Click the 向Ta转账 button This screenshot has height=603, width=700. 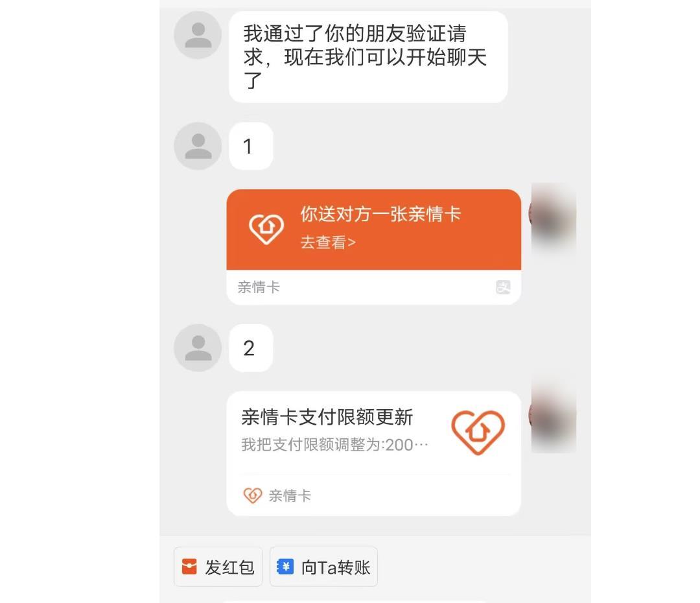click(323, 567)
